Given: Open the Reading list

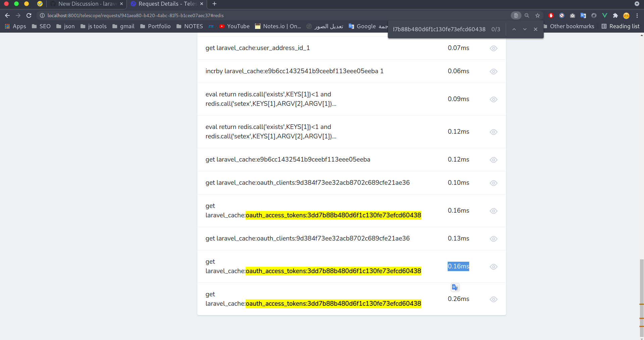Looking at the screenshot, I should (x=620, y=26).
